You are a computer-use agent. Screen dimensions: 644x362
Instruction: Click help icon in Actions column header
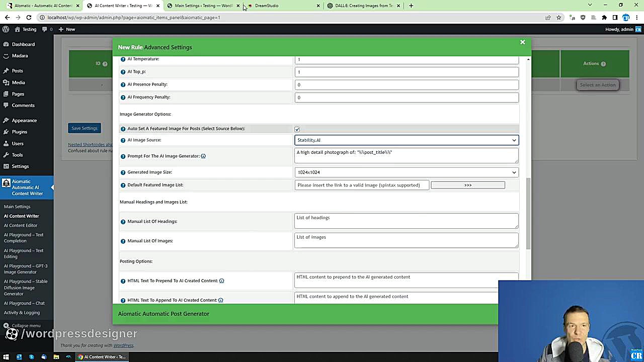[603, 64]
